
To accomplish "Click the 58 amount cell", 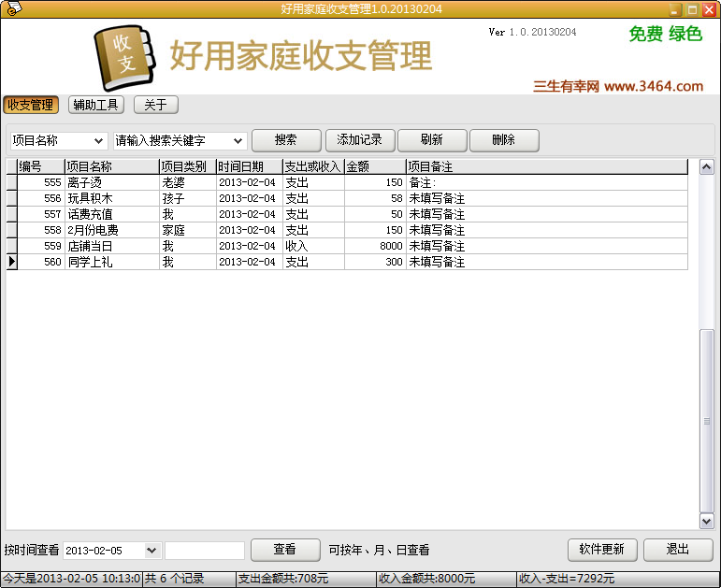I will pyautogui.click(x=375, y=198).
